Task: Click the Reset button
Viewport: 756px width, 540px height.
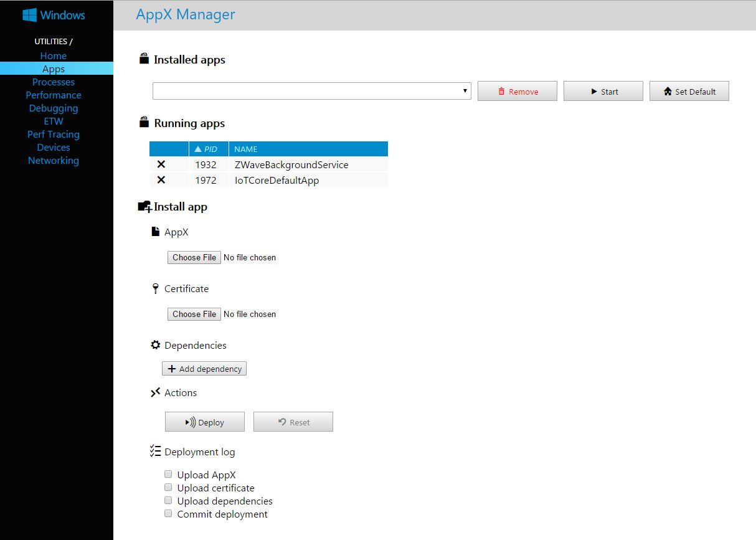Action: [293, 422]
